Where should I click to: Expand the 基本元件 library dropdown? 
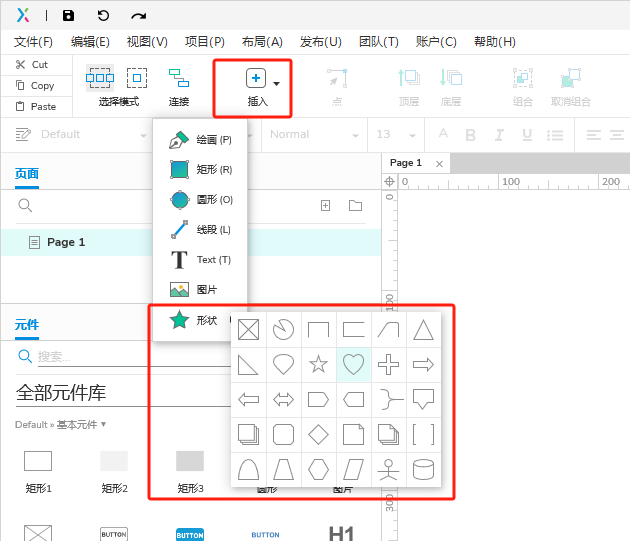(80, 425)
